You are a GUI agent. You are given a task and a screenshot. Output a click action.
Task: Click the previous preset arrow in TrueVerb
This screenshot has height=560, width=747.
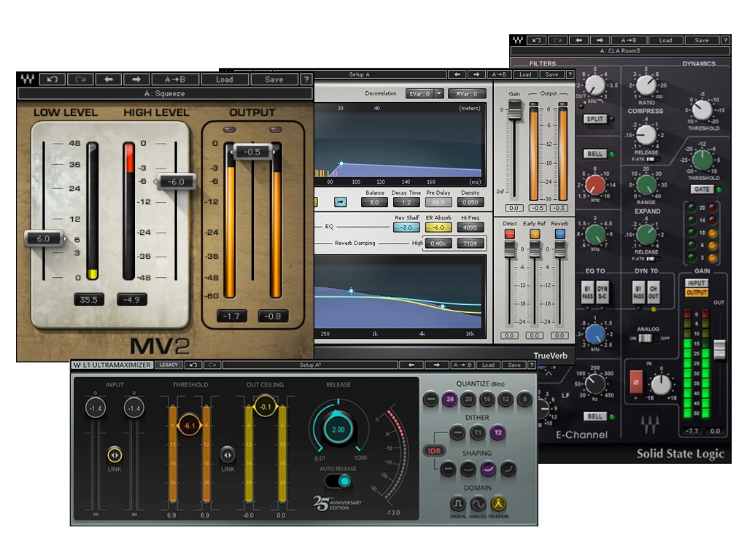(x=457, y=74)
